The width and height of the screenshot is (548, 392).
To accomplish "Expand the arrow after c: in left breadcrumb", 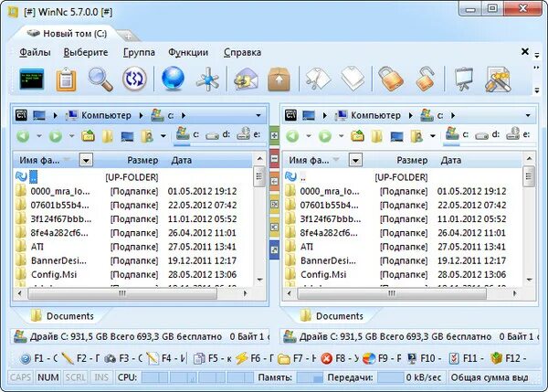I will point(184,115).
